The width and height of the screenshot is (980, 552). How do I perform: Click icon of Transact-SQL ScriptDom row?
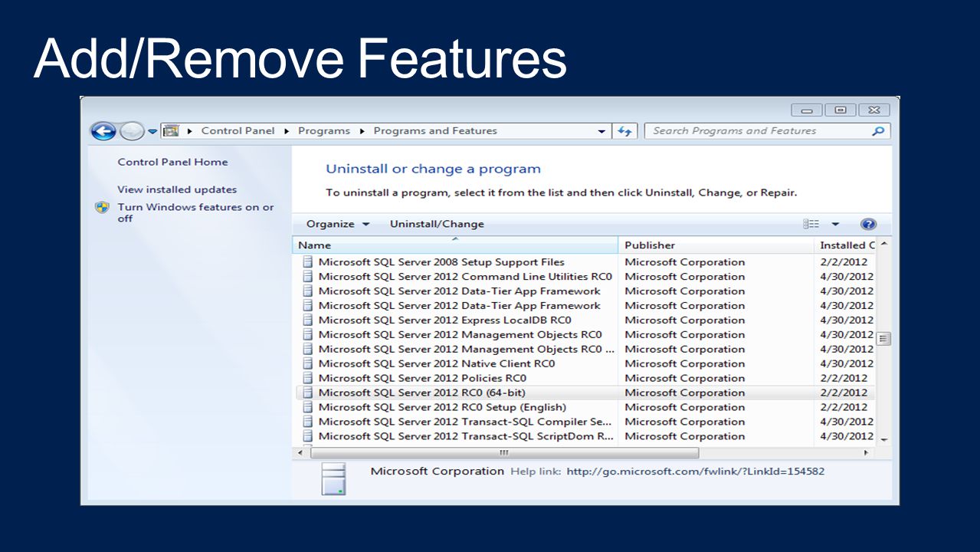(307, 436)
